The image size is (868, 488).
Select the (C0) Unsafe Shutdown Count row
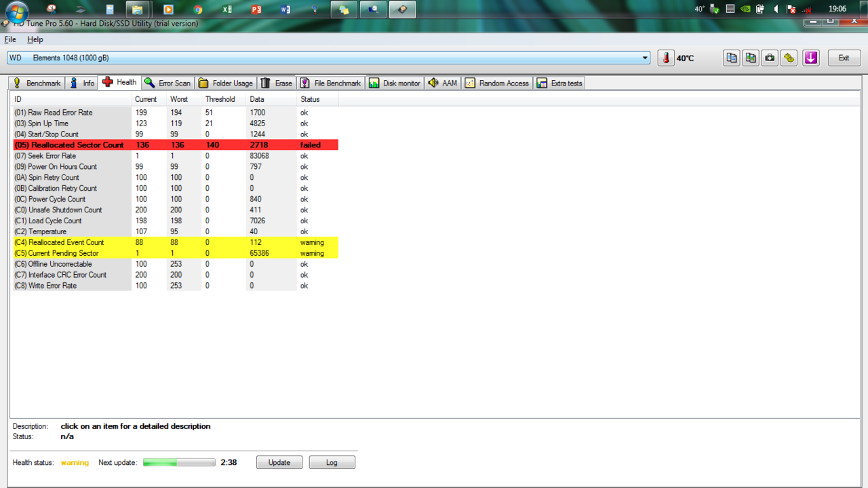[175, 210]
